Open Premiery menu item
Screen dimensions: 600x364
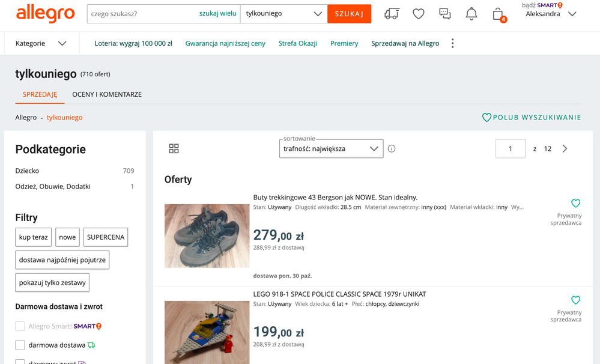344,43
